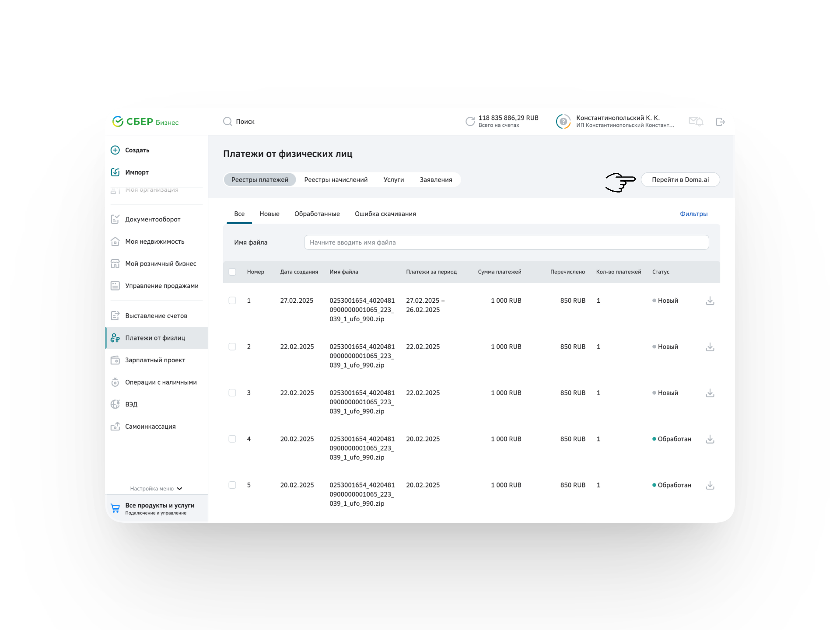
Task: Check the select-all checkbox in table header
Action: (x=232, y=272)
